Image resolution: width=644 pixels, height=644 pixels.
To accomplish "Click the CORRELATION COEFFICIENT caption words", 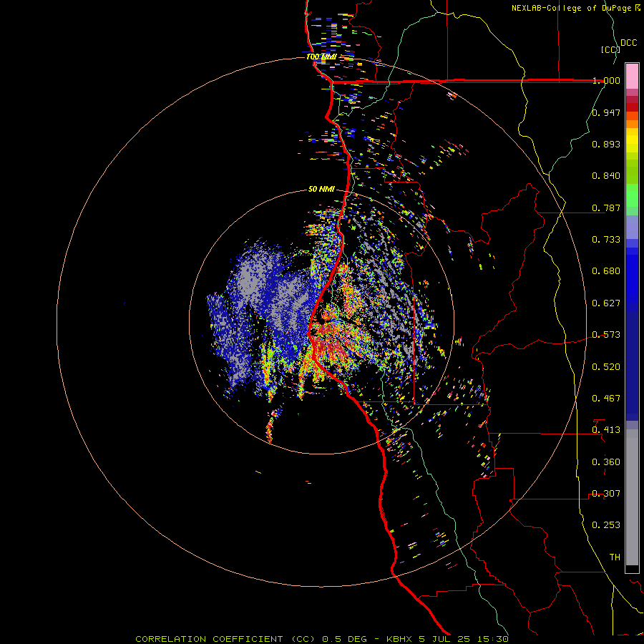I will [209, 639].
